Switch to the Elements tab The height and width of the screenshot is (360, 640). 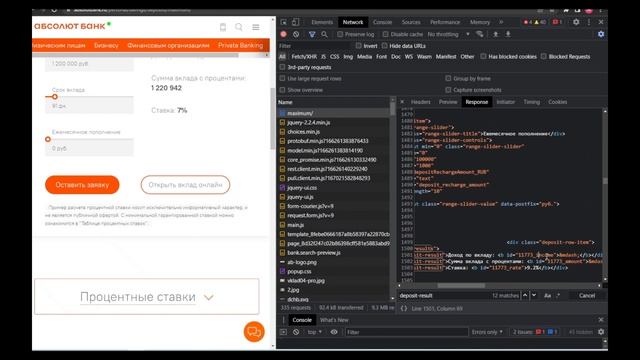[x=322, y=22]
